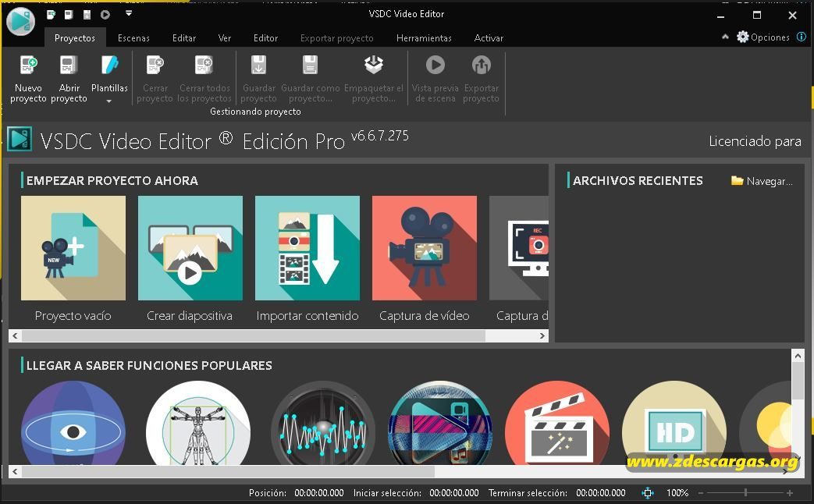This screenshot has width=814, height=504.
Task: Click the popular functions scroll-left arrow
Action: coord(15,471)
